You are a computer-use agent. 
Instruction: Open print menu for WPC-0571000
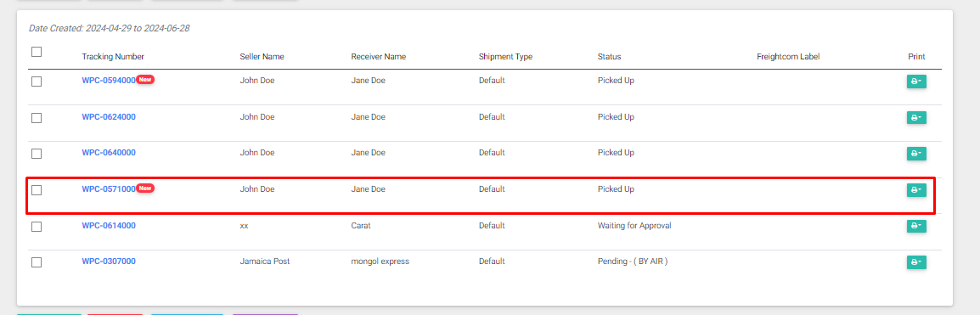[x=916, y=190]
